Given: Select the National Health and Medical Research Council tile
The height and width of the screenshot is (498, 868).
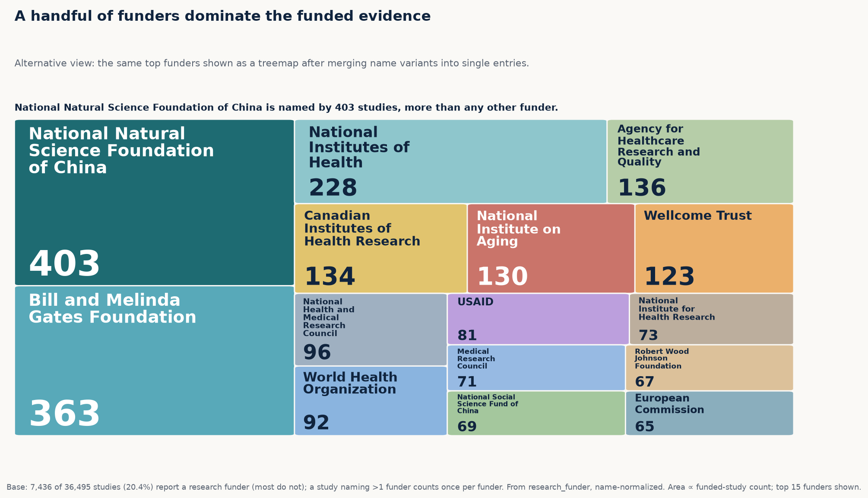Looking at the screenshot, I should [371, 330].
